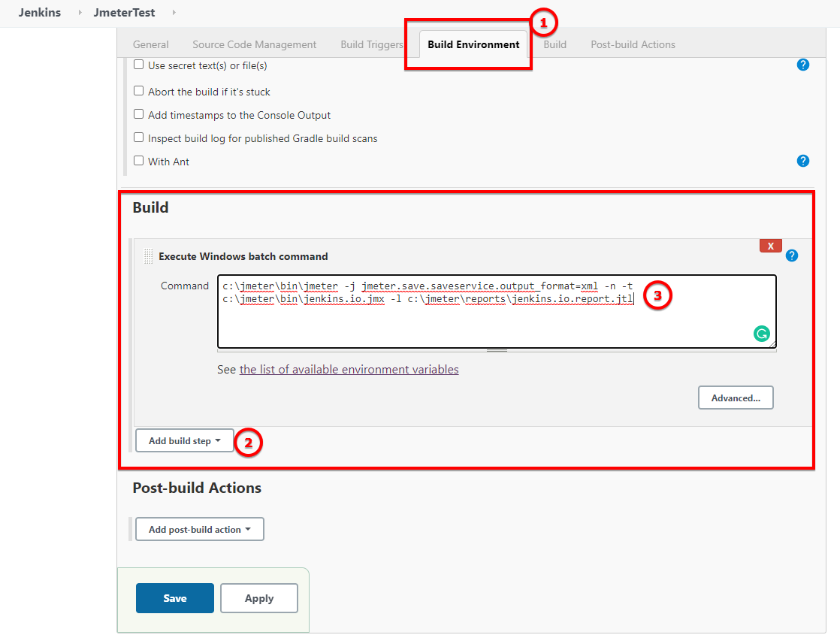This screenshot has width=840, height=644.
Task: Select the Build Triggers tab
Action: tap(371, 44)
